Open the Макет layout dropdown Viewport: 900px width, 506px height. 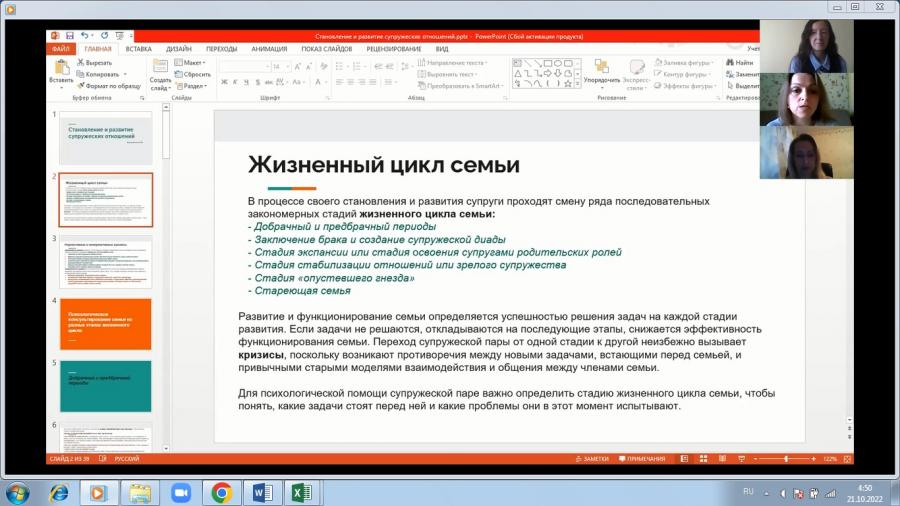tap(190, 63)
